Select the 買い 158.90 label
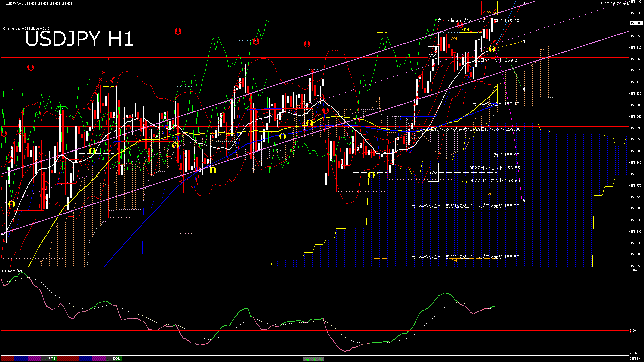 click(x=506, y=155)
